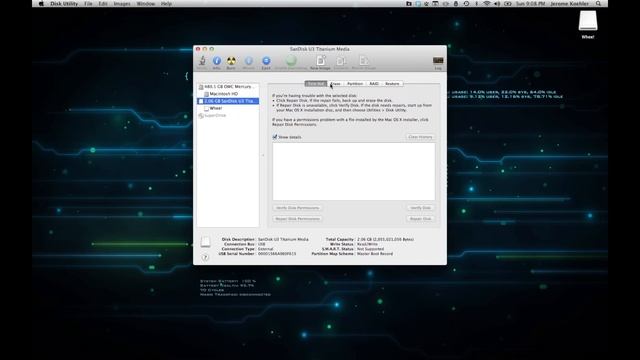Open Spotlight search magnifier
640x360 pixels.
point(598,4)
